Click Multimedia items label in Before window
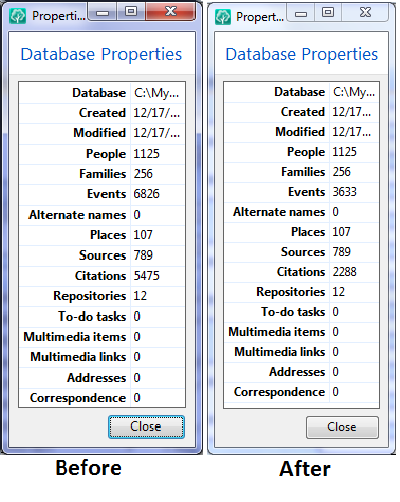 tap(75, 337)
